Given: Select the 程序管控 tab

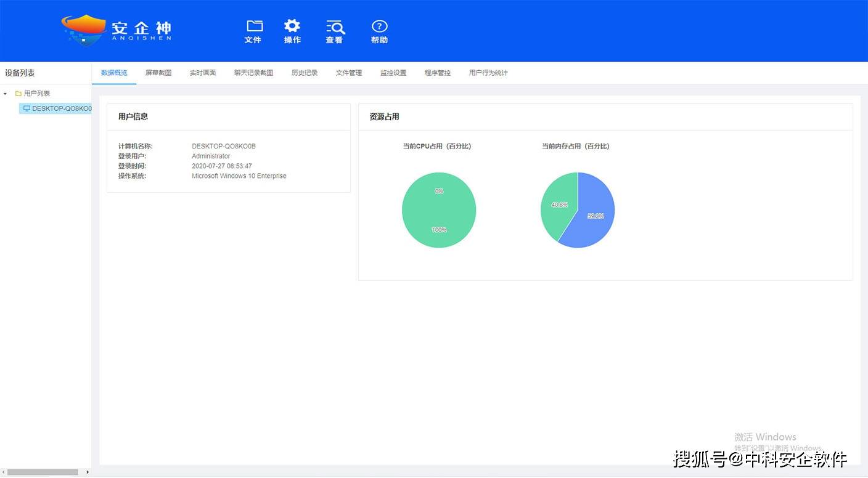Looking at the screenshot, I should click(x=438, y=73).
